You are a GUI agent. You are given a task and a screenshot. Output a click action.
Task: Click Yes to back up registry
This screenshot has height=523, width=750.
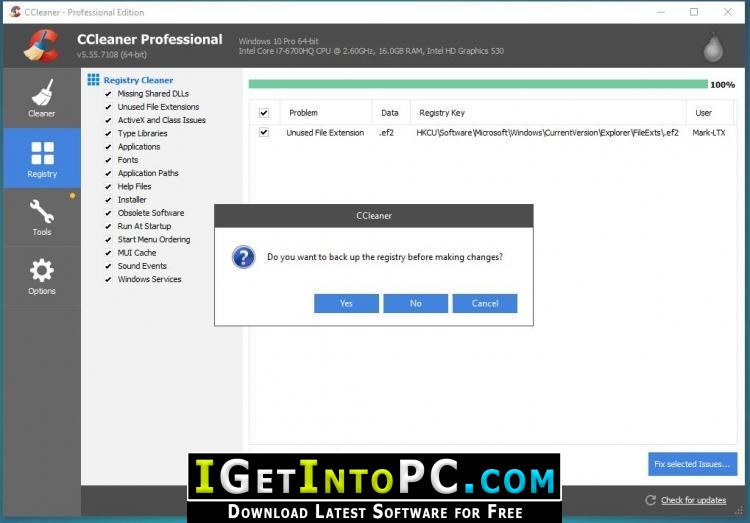click(346, 303)
